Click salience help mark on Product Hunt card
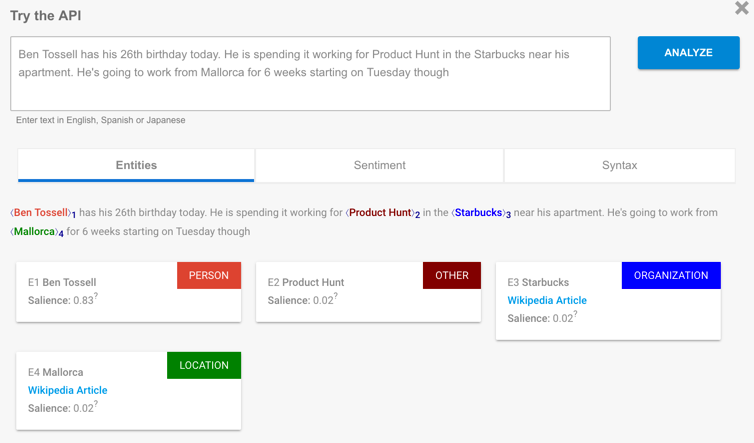The height and width of the screenshot is (443, 754). pos(336,296)
